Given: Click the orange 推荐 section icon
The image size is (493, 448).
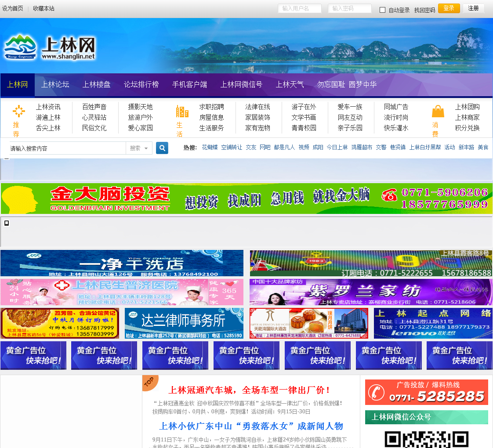Looking at the screenshot, I should (18, 111).
